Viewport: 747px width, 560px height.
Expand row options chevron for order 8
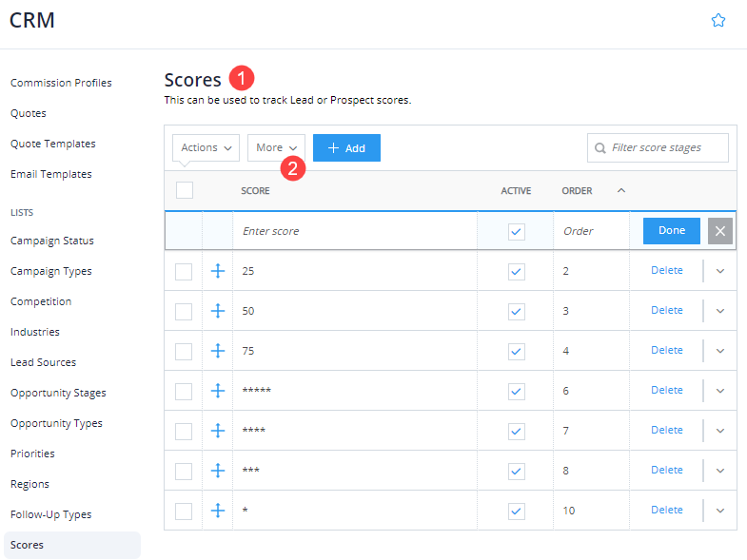click(720, 471)
